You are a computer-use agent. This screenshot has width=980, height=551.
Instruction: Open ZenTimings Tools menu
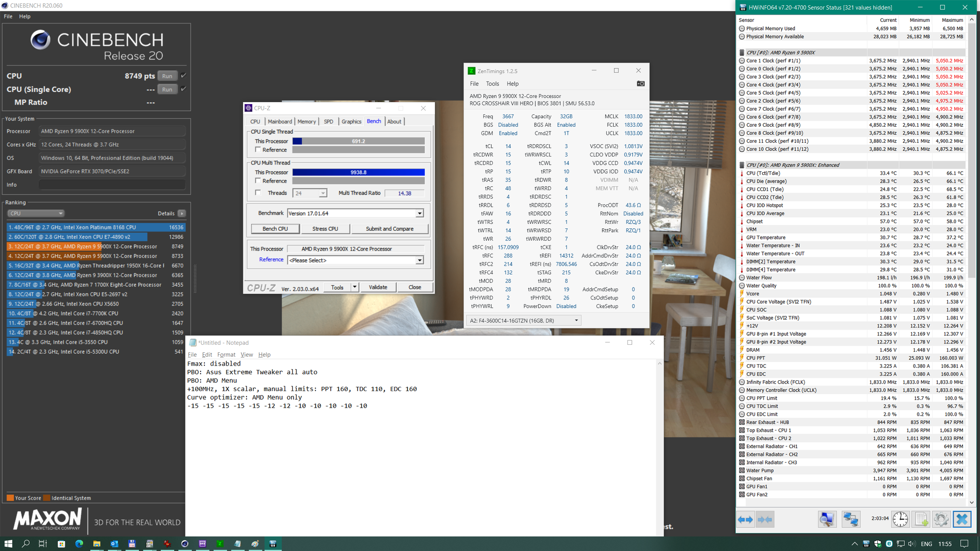(492, 84)
